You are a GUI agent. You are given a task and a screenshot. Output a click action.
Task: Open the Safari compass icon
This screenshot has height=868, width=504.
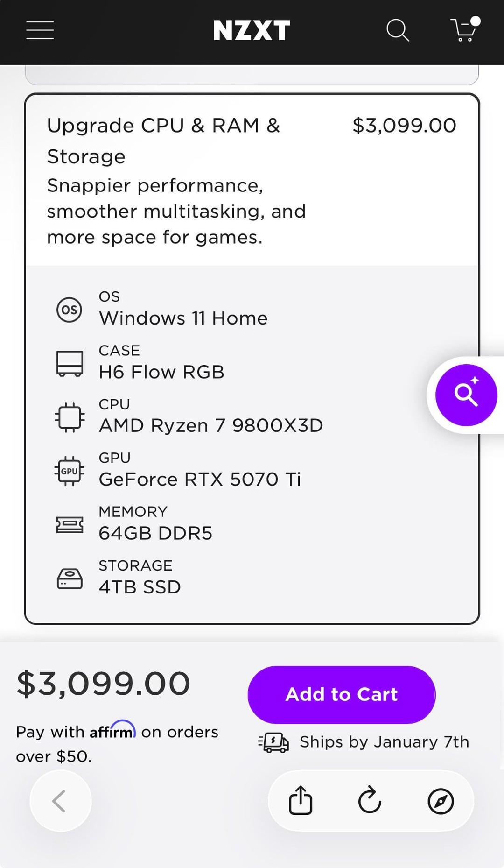pyautogui.click(x=441, y=801)
